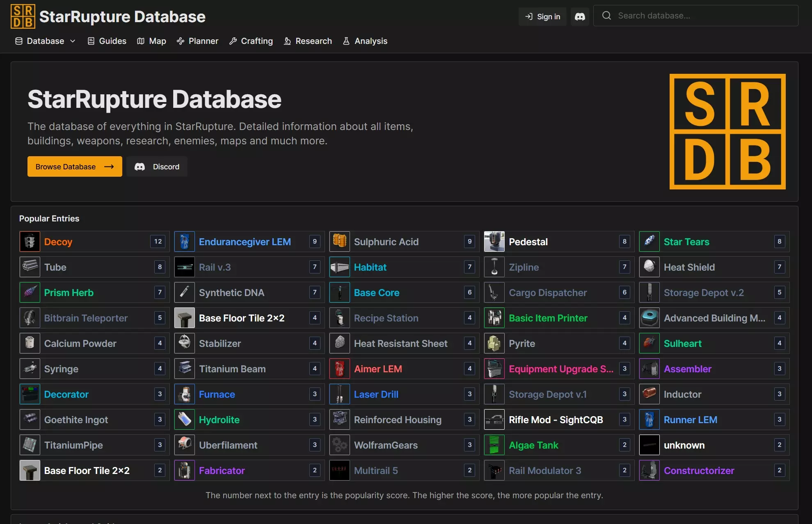The width and height of the screenshot is (812, 524).
Task: Go to the Planner page
Action: click(197, 41)
